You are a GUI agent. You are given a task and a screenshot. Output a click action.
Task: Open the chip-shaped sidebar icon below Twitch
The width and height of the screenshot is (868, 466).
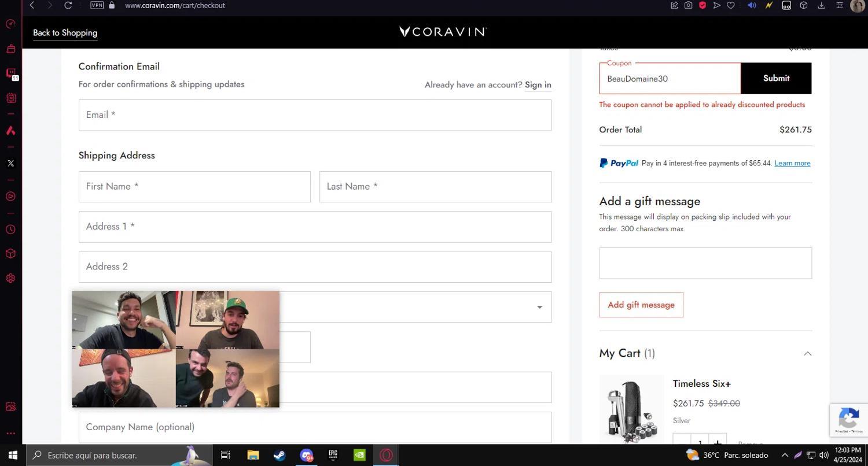tap(10, 98)
